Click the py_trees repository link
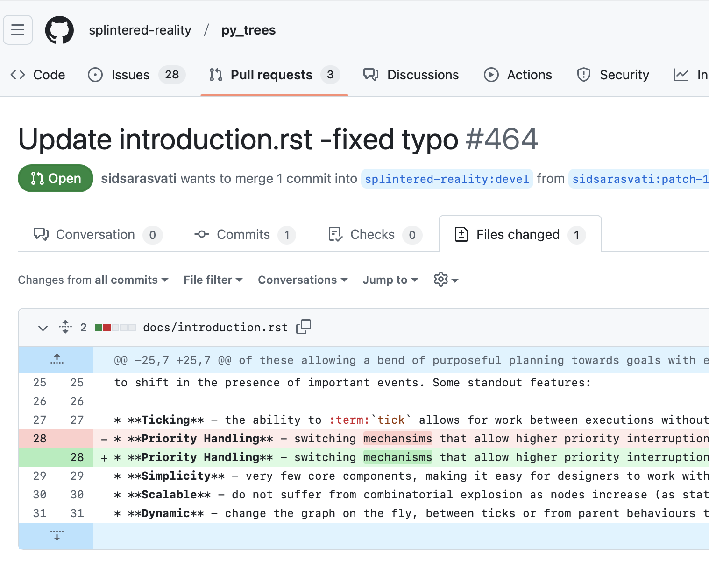The image size is (709, 588). pos(248,30)
